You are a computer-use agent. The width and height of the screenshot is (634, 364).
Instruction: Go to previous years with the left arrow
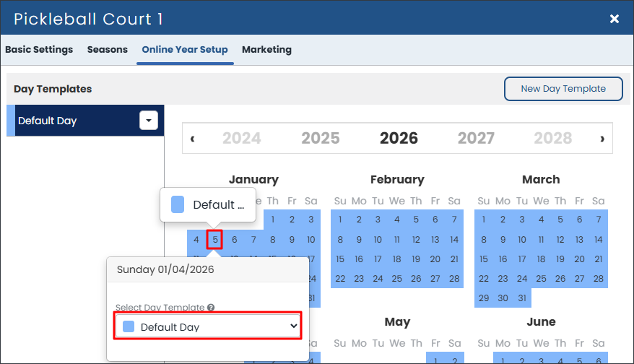[193, 139]
